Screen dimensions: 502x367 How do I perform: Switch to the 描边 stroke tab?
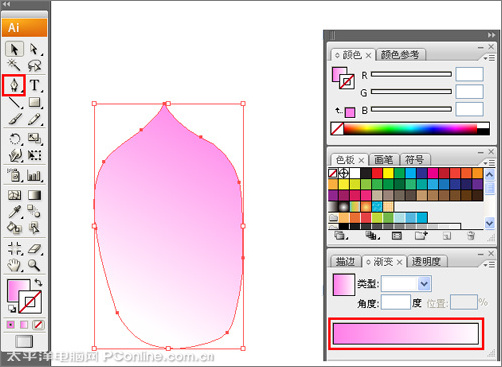[x=345, y=262]
